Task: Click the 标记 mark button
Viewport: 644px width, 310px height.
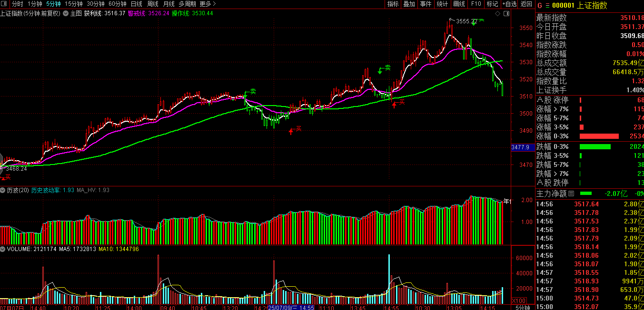Action: (x=492, y=4)
